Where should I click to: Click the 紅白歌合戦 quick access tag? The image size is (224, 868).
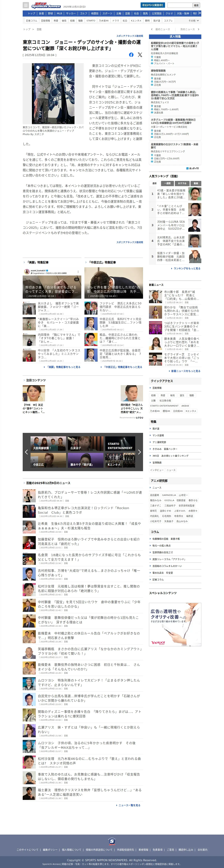[x=165, y=401]
